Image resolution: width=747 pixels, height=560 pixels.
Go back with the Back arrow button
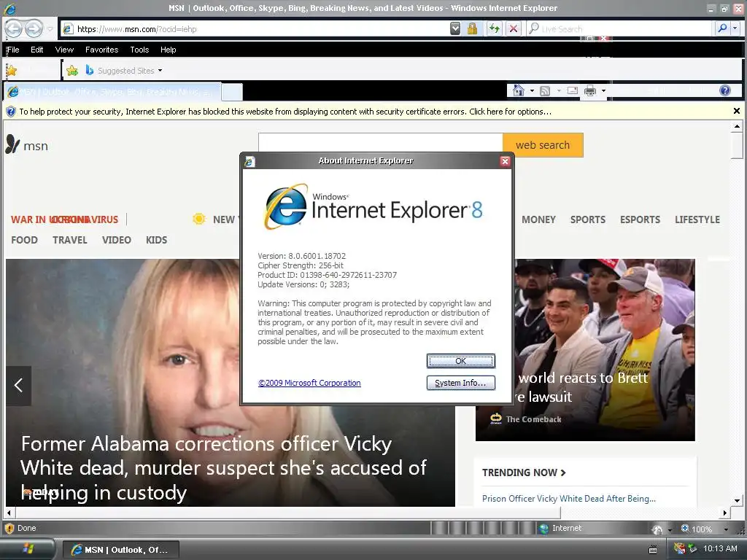(x=13, y=29)
